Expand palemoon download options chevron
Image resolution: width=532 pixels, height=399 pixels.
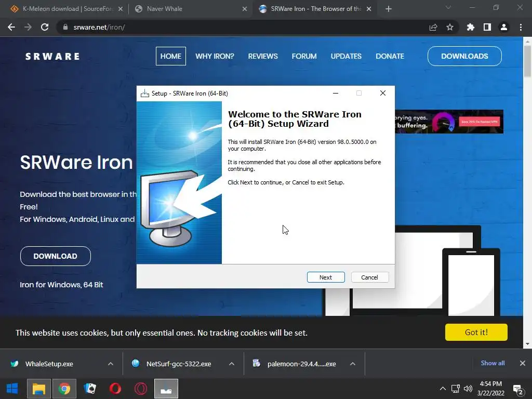pos(353,364)
